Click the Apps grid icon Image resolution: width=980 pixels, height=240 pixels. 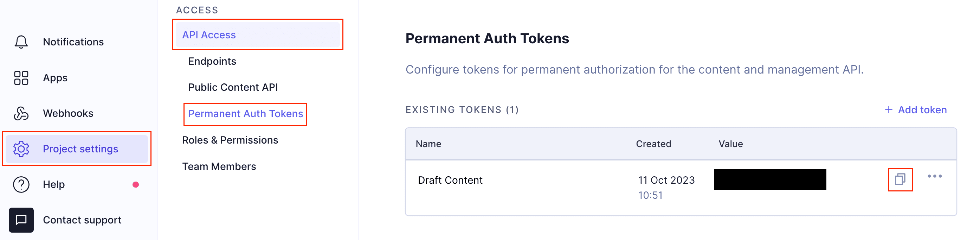tap(21, 77)
